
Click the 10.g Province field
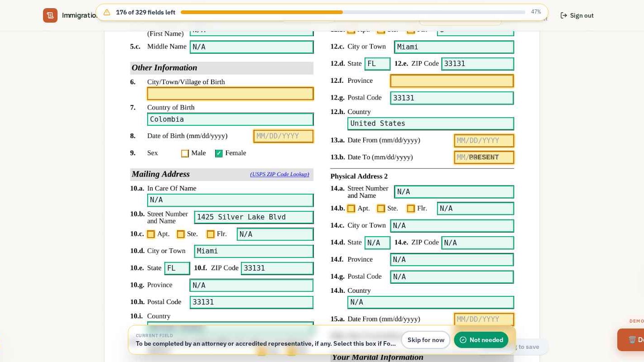click(x=251, y=286)
